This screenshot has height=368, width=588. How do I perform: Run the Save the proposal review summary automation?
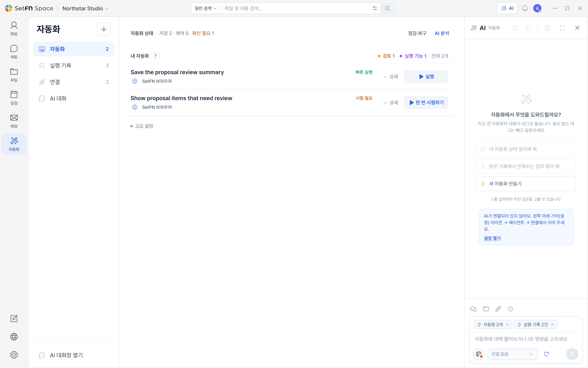pyautogui.click(x=426, y=77)
